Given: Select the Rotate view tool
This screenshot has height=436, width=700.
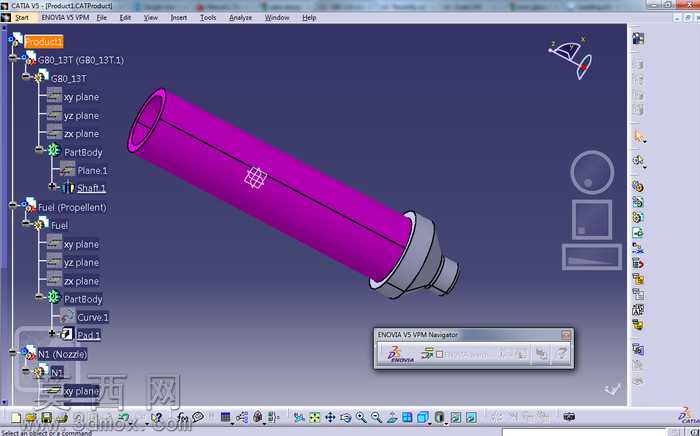Looking at the screenshot, I should tap(346, 418).
